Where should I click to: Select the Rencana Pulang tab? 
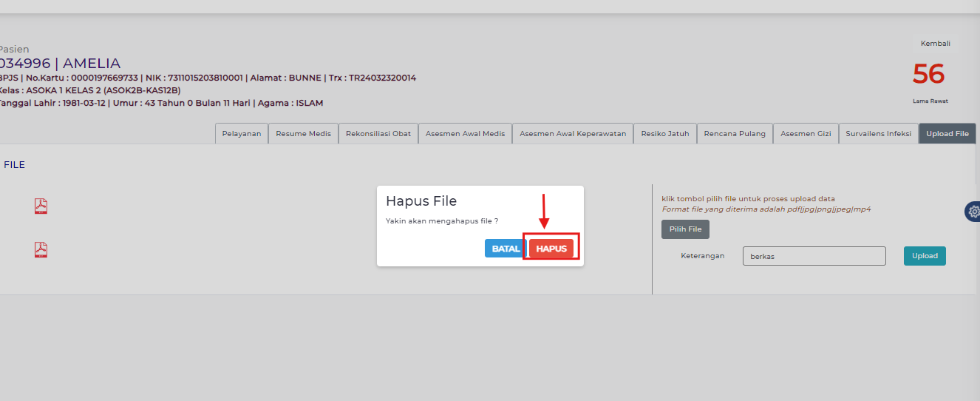click(735, 134)
